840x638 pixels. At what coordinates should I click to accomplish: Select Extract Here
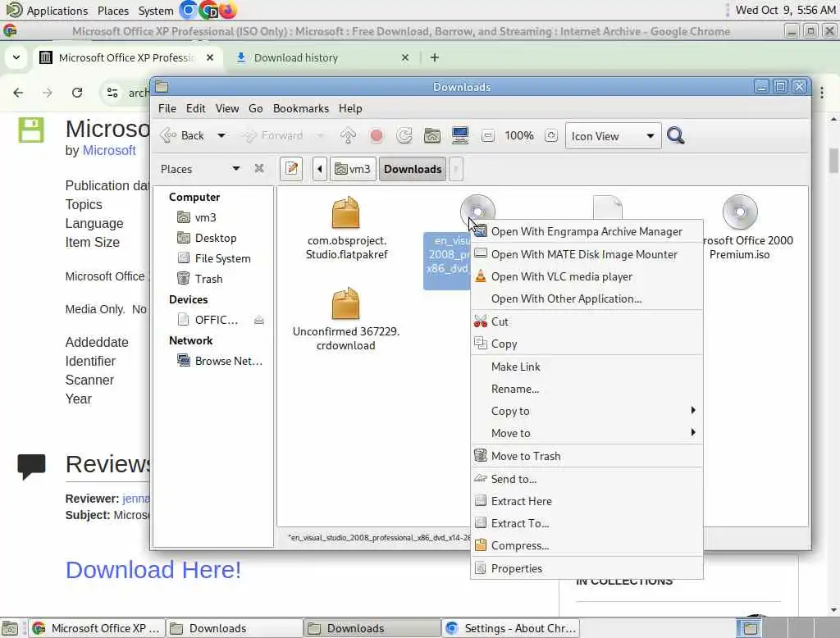[587, 501]
